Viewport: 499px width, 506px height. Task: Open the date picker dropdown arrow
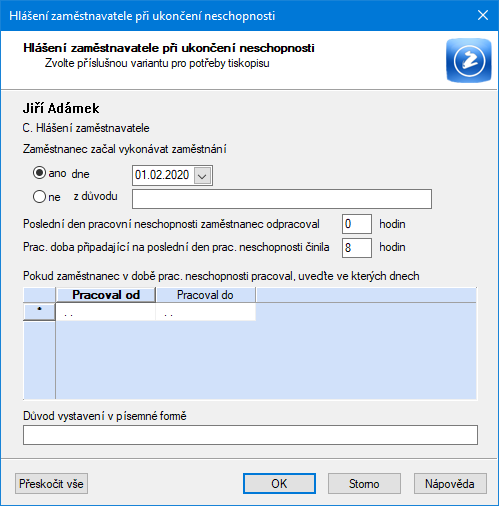pos(202,175)
